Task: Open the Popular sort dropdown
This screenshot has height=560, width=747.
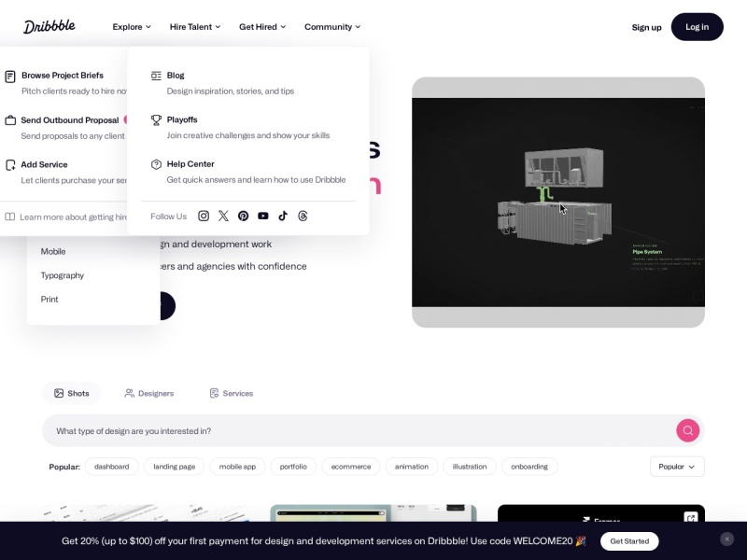Action: [x=677, y=467]
